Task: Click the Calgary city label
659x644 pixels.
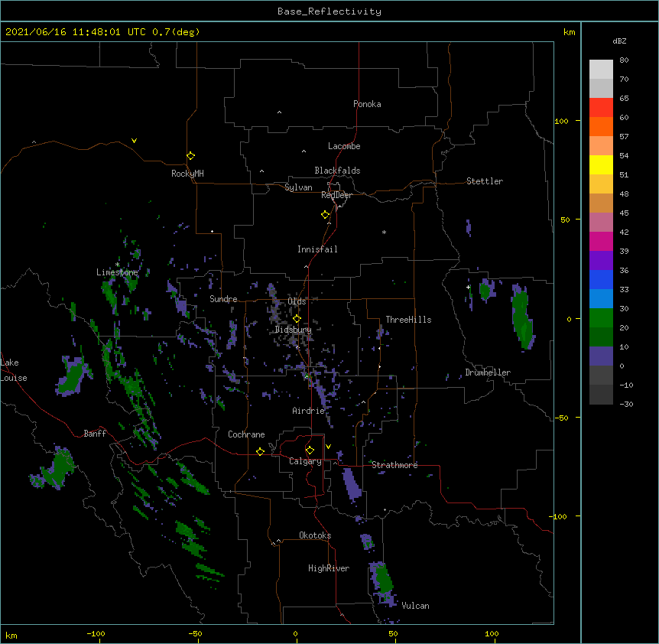Action: click(x=305, y=461)
